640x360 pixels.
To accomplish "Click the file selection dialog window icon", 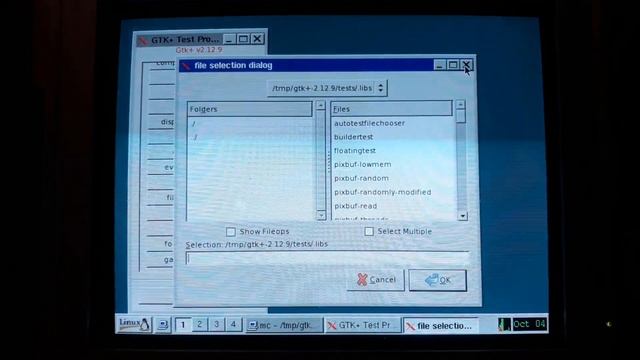I will pos(186,66).
